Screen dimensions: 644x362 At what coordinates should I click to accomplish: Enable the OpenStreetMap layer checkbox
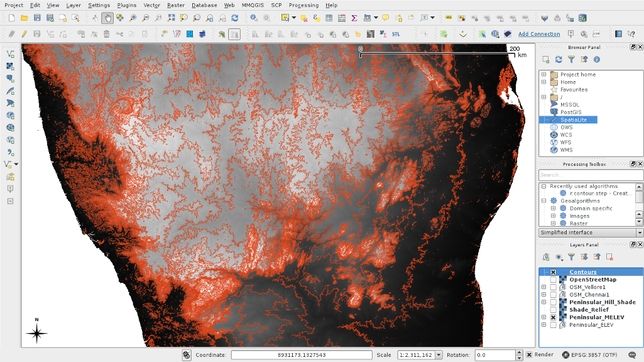pos(553,280)
